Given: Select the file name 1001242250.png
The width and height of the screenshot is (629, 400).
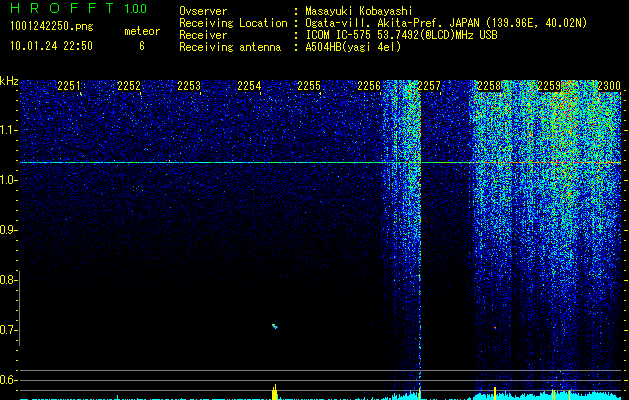Looking at the screenshot, I should pos(51,27).
